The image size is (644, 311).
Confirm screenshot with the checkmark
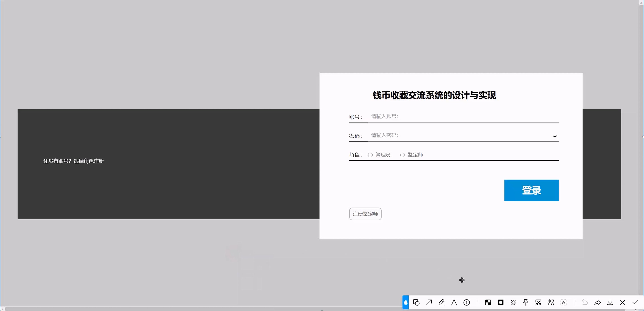point(635,302)
